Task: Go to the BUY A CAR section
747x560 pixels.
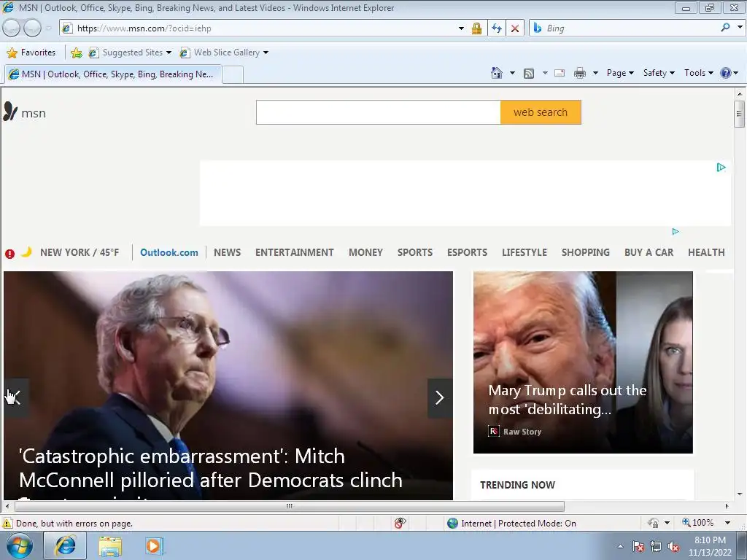Action: pos(649,252)
